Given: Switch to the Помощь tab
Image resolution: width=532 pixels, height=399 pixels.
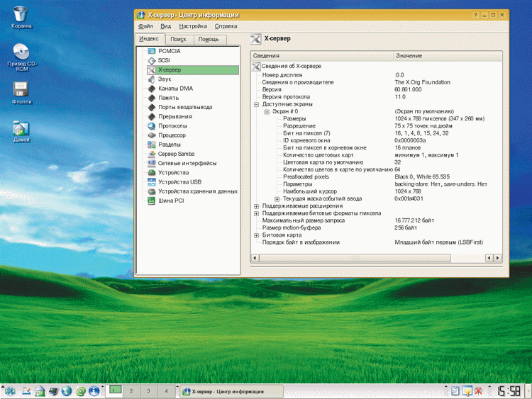Looking at the screenshot, I should (209, 39).
